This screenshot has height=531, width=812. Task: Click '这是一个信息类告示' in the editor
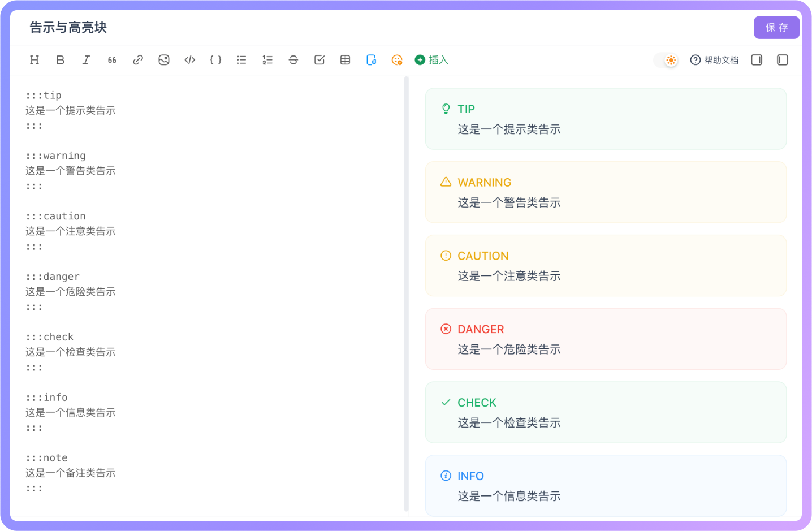click(71, 413)
